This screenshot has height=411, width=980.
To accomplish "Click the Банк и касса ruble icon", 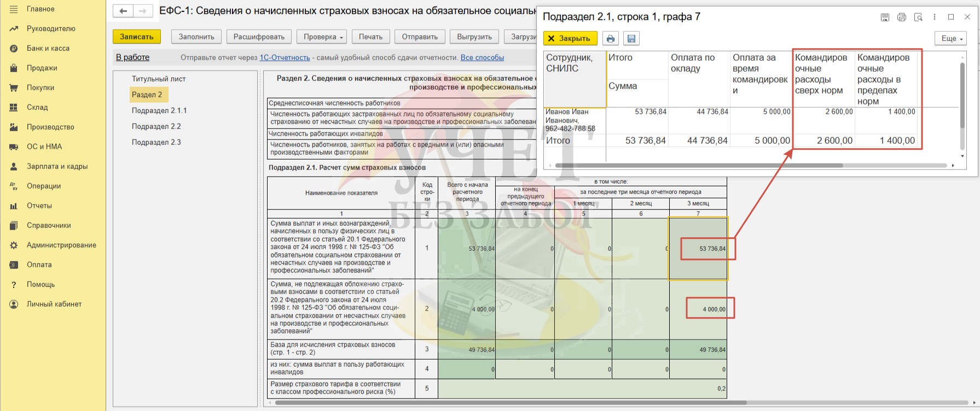I will pos(14,48).
